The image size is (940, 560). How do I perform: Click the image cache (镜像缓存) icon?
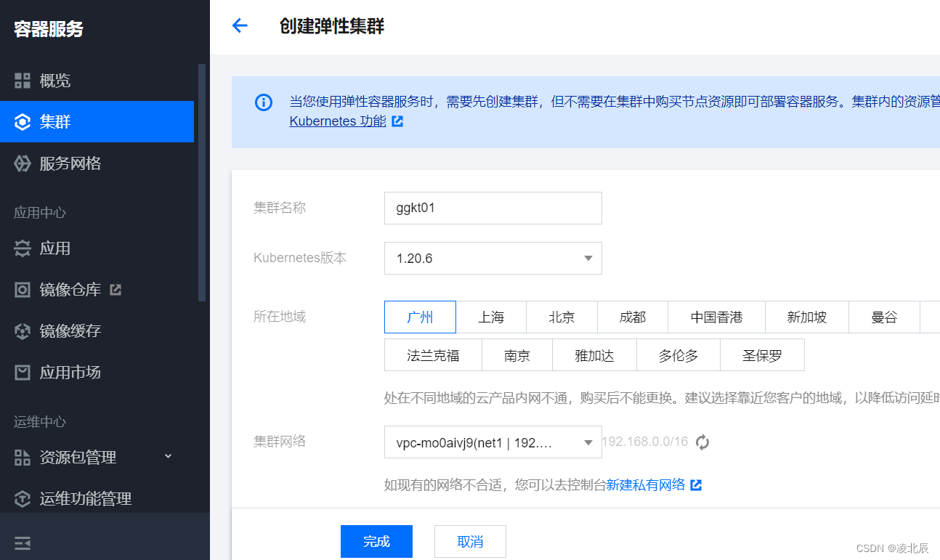coord(23,331)
